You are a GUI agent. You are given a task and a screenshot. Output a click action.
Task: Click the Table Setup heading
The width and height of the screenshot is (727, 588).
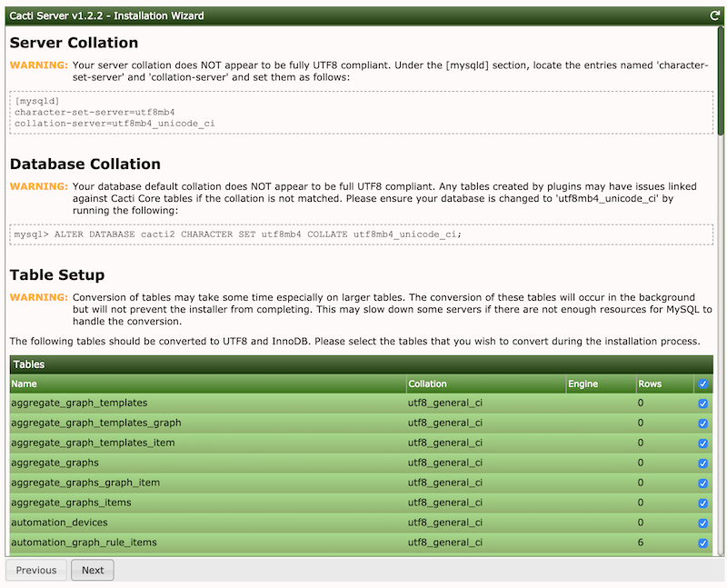coord(57,275)
